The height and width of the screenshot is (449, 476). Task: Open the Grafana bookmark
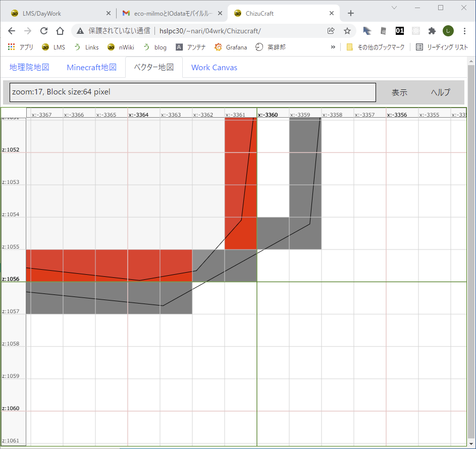pos(231,47)
